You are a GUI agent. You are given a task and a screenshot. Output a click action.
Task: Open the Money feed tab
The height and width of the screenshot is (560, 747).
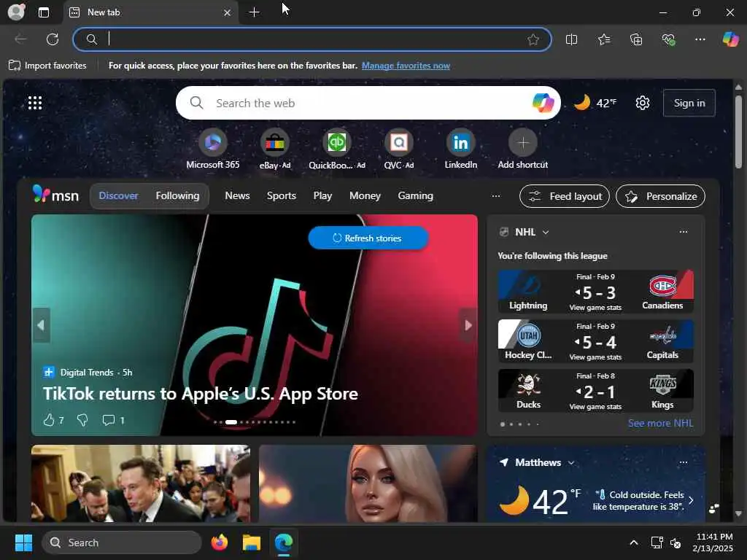pos(365,195)
